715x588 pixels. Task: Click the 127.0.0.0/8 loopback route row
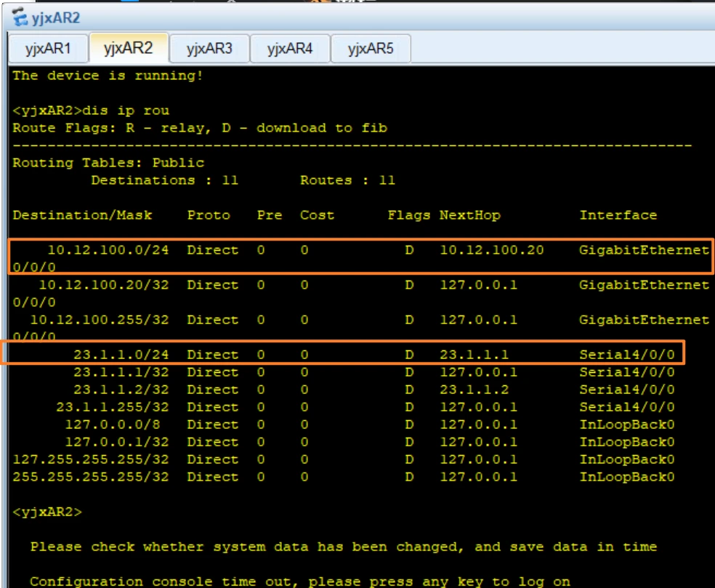pos(116,424)
